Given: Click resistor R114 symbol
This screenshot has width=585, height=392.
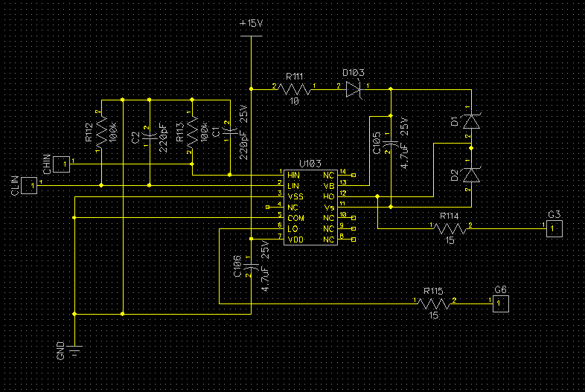Looking at the screenshot, I should pyautogui.click(x=450, y=228).
